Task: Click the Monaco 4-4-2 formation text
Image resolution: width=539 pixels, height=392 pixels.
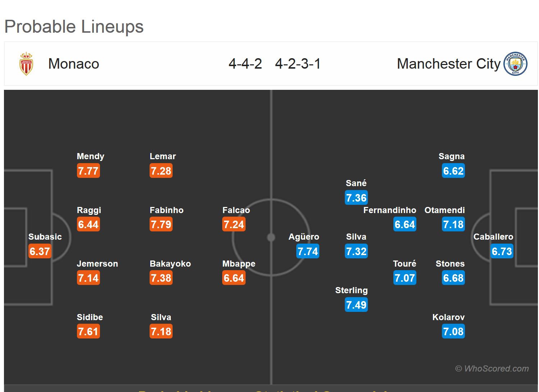Action: tap(245, 64)
